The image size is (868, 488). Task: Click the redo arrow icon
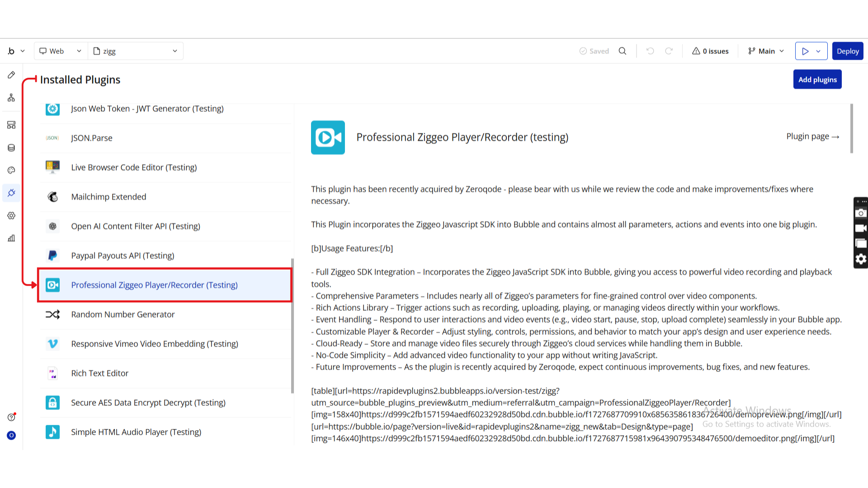tap(669, 51)
